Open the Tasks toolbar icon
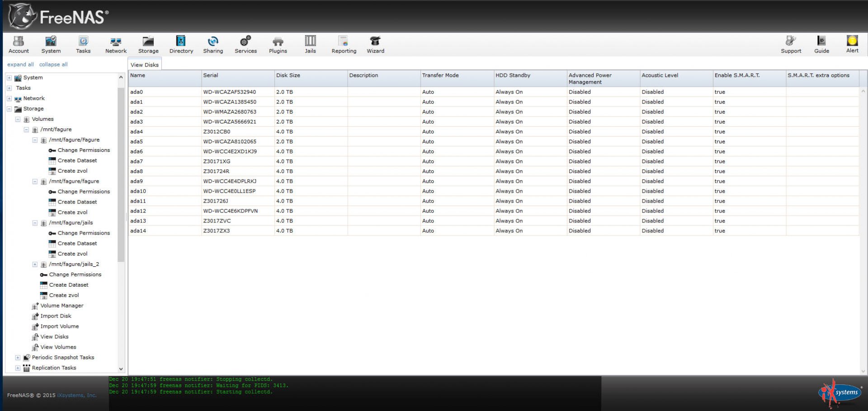 click(x=83, y=44)
